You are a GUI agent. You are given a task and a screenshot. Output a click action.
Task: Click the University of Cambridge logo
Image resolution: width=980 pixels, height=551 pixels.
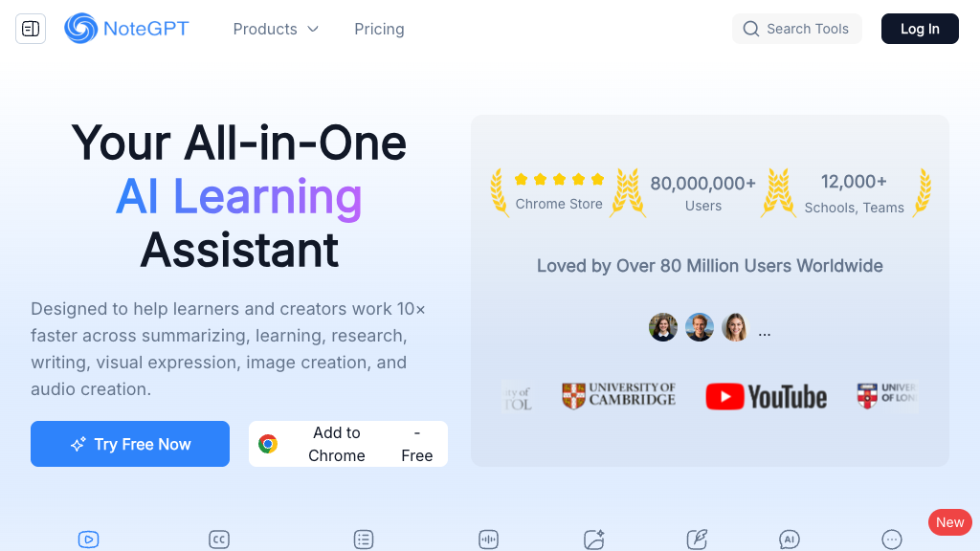pyautogui.click(x=619, y=396)
